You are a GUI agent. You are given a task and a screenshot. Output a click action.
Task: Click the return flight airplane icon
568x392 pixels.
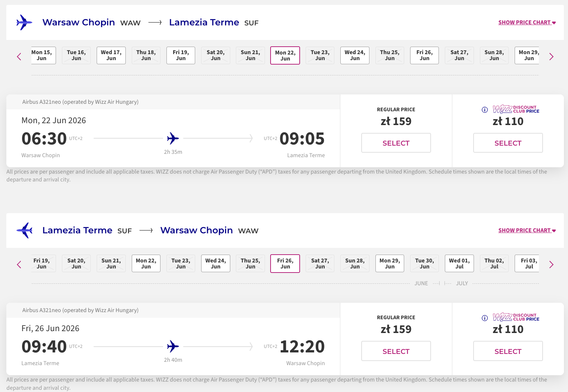tap(24, 230)
